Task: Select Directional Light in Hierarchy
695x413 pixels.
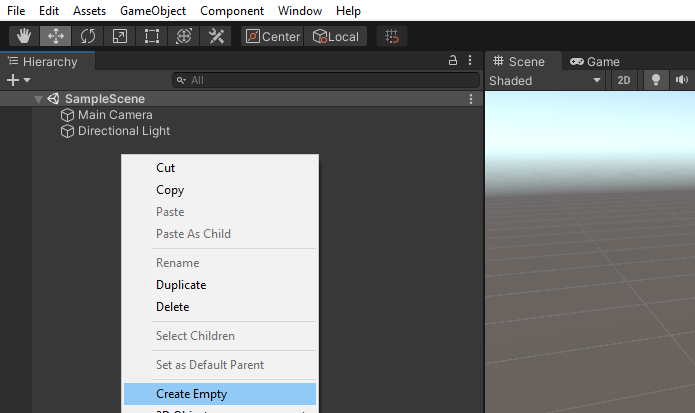Action: tap(124, 131)
